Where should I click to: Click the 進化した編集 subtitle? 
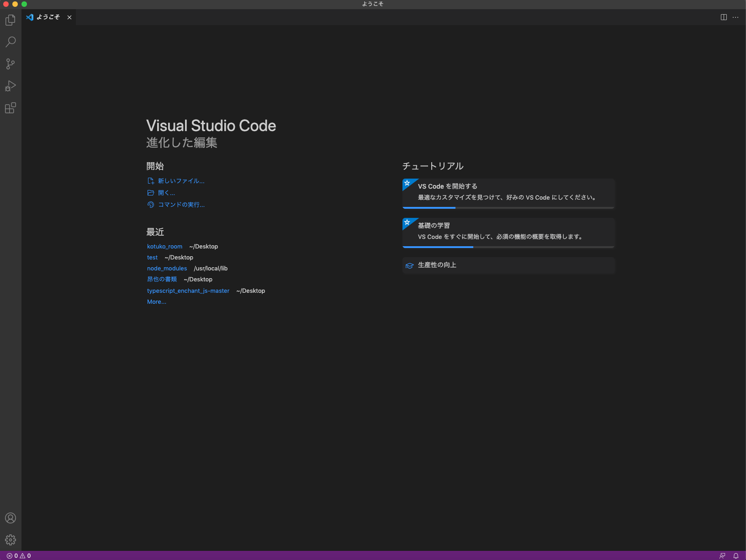(x=182, y=143)
